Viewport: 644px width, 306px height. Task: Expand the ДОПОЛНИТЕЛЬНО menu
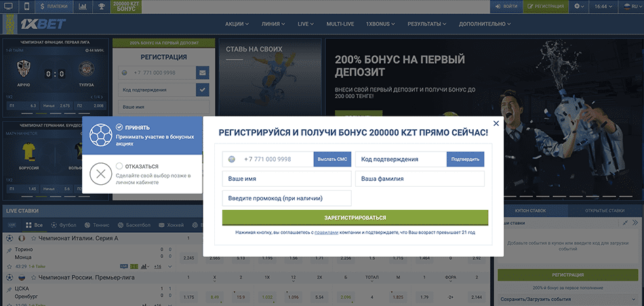(x=485, y=24)
